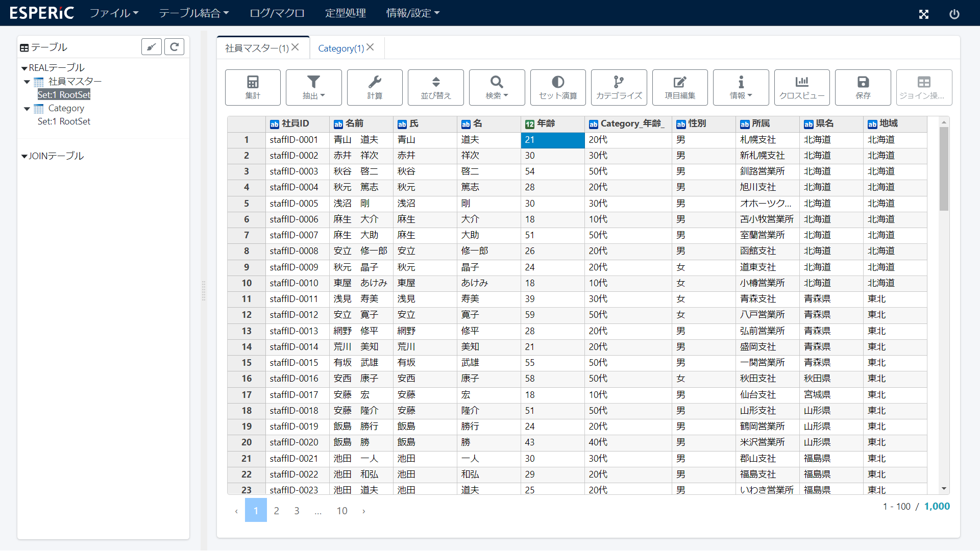Click the refresh icon in table panel
Screen dimensions: 980x551
tap(174, 47)
